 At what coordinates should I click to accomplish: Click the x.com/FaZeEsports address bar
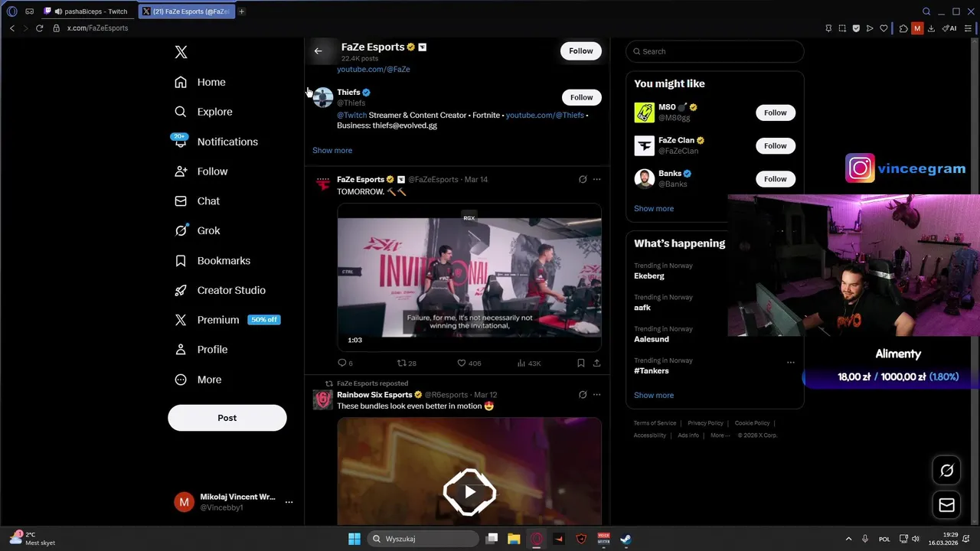[97, 28]
